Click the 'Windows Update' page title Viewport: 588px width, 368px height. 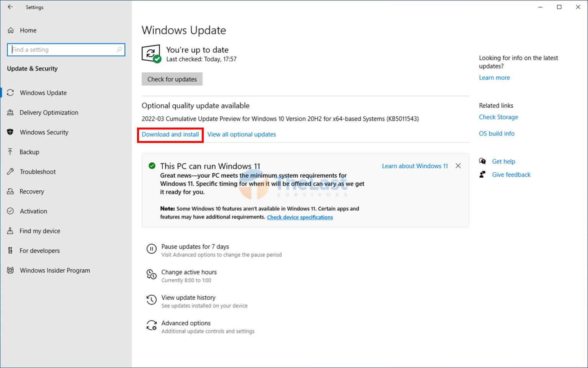pos(184,30)
